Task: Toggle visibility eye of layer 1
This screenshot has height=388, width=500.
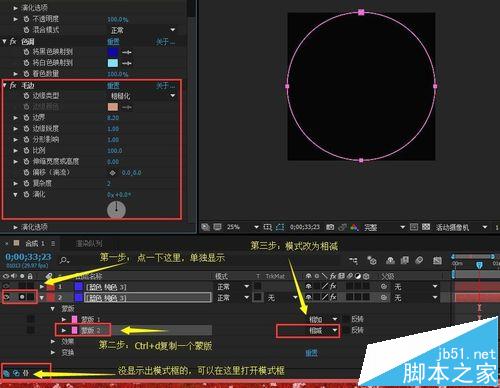Action: click(6, 286)
